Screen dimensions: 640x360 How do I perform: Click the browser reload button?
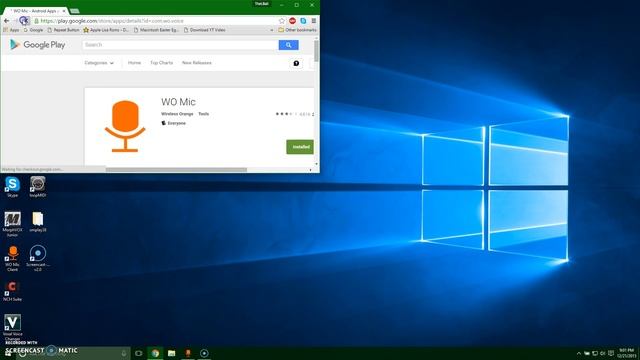click(24, 21)
